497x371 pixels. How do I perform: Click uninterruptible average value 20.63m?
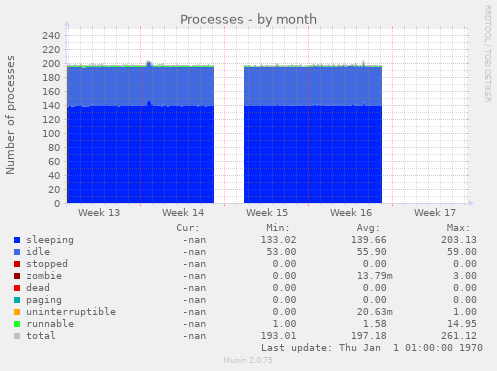tap(375, 312)
